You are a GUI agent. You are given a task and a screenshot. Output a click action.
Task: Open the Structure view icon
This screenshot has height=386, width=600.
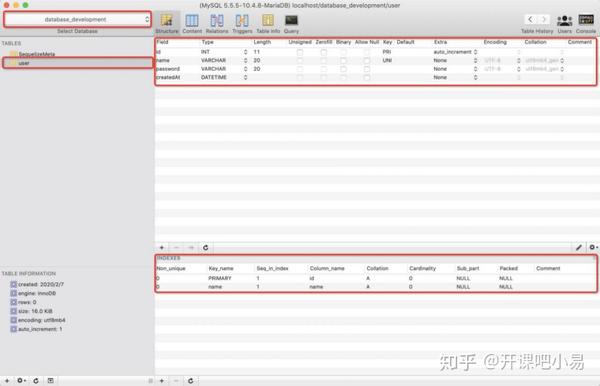pos(166,21)
